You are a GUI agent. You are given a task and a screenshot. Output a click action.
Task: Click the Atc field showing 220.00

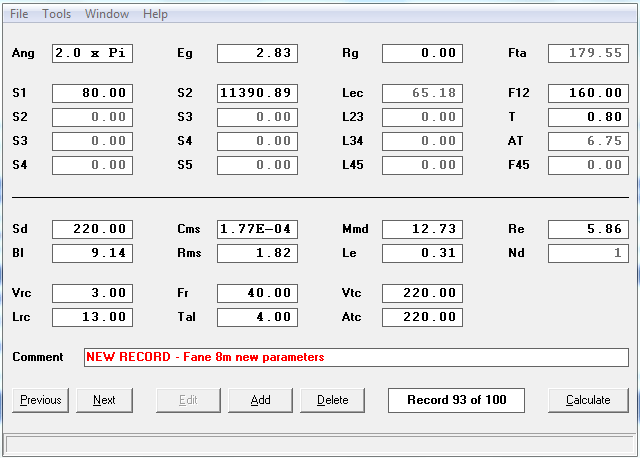tap(422, 318)
